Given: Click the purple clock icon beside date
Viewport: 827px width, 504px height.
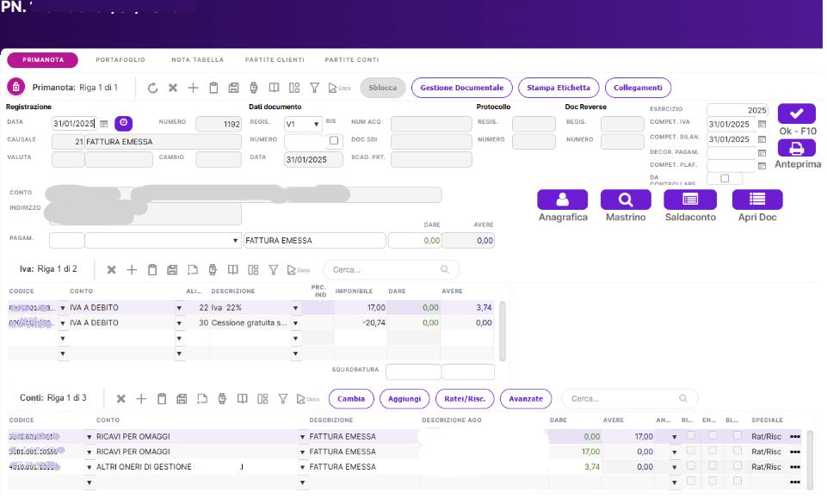Looking at the screenshot, I should [x=123, y=123].
